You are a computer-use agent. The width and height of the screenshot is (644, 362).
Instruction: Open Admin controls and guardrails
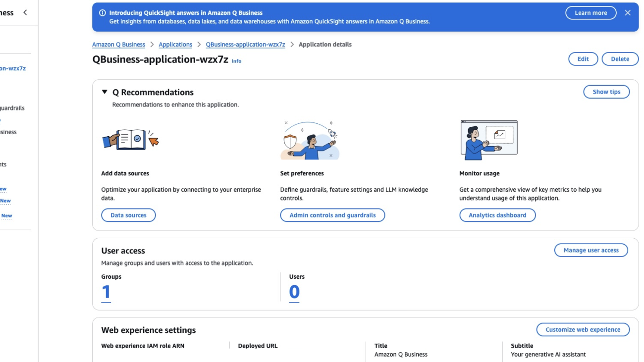(332, 215)
